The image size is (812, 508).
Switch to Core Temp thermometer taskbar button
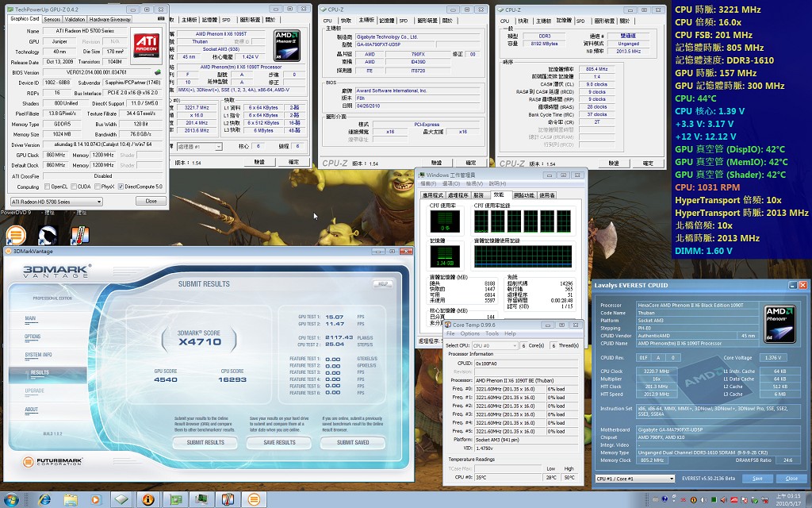tap(228, 500)
